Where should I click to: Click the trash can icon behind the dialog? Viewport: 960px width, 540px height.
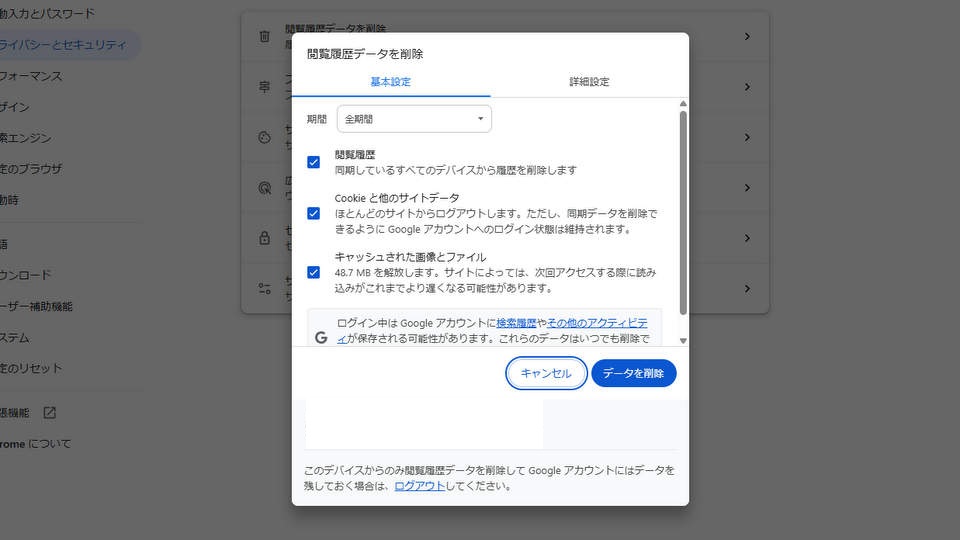[x=264, y=36]
